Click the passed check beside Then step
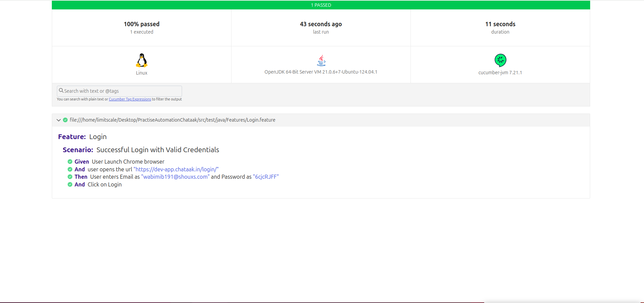The height and width of the screenshot is (303, 644). [x=70, y=177]
